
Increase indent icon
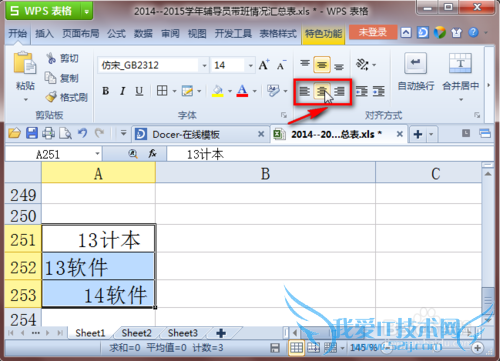379,91
